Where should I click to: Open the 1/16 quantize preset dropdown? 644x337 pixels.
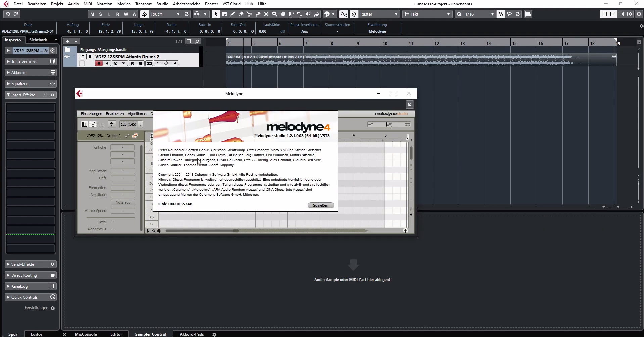coord(479,14)
